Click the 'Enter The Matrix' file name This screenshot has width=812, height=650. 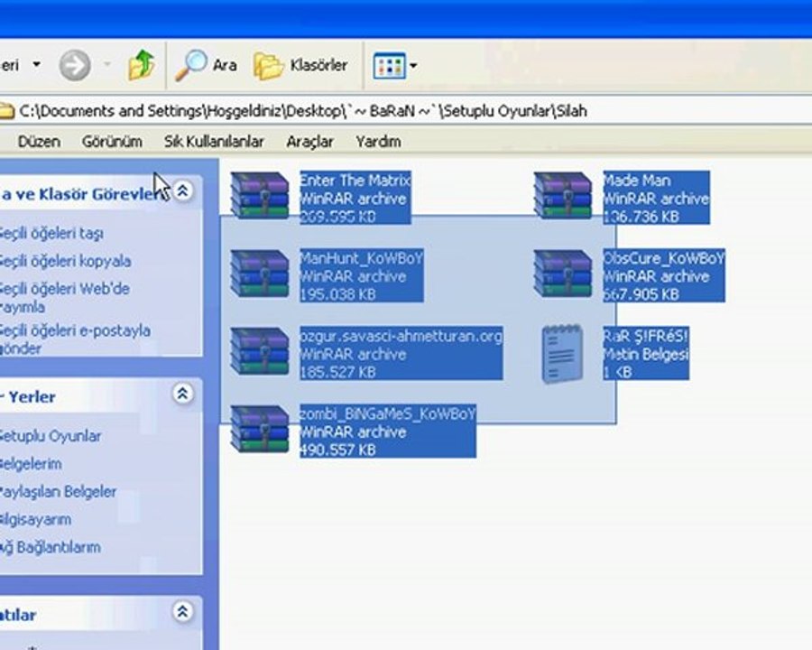pos(355,181)
